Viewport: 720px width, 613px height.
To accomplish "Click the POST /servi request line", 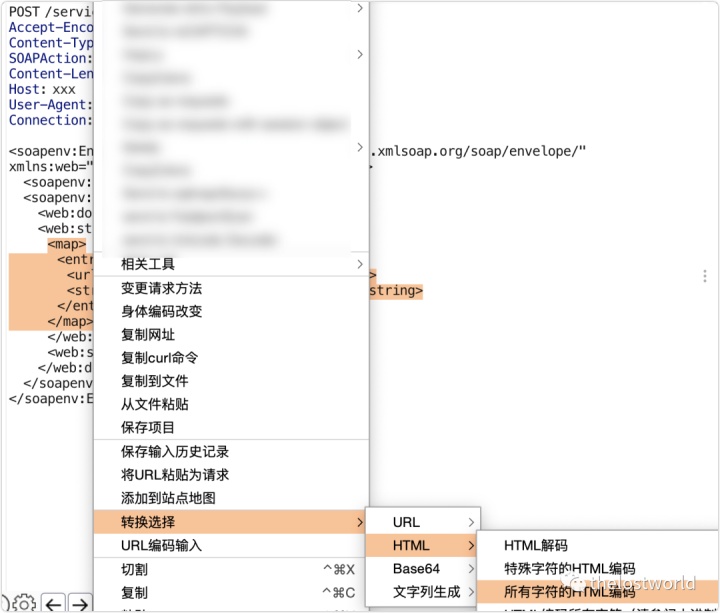I will (x=51, y=11).
